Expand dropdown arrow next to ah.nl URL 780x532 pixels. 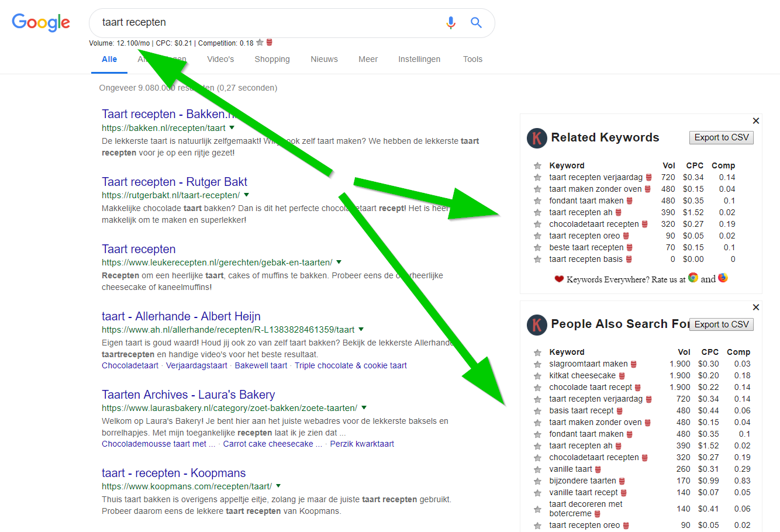point(361,329)
